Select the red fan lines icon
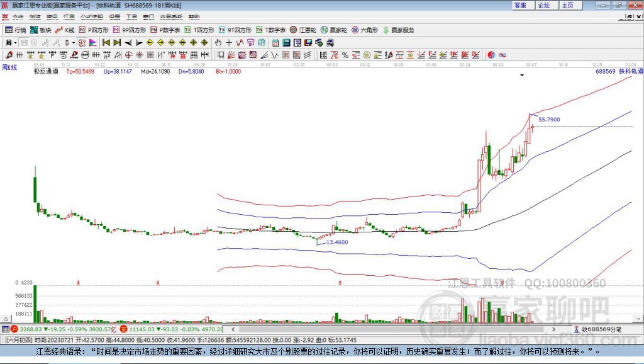Viewport: 644px width, 364px height. tap(231, 55)
